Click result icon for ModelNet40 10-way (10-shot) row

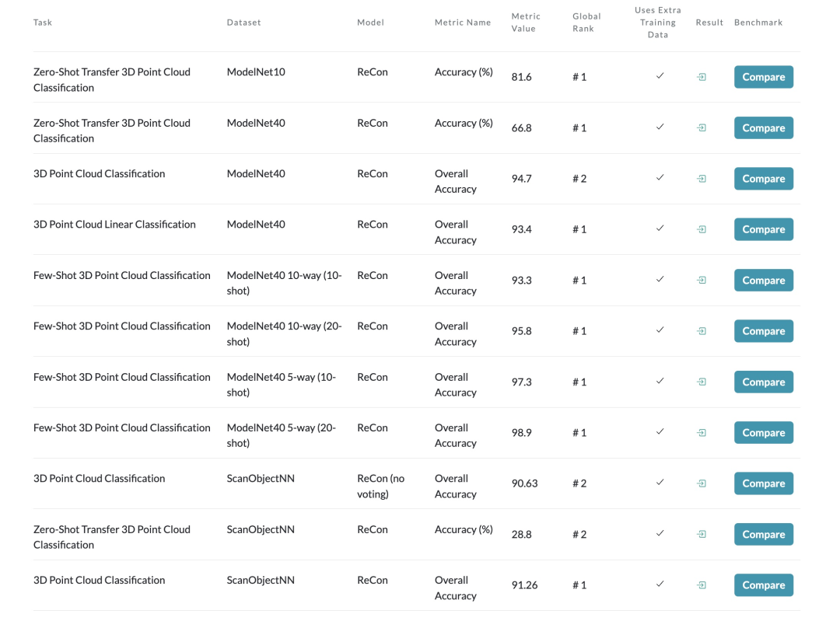tap(702, 281)
